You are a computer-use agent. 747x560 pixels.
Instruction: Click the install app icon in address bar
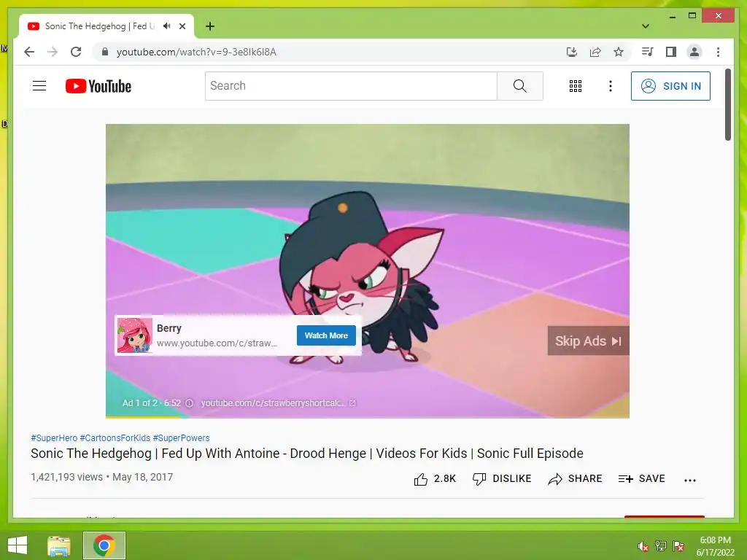(572, 52)
